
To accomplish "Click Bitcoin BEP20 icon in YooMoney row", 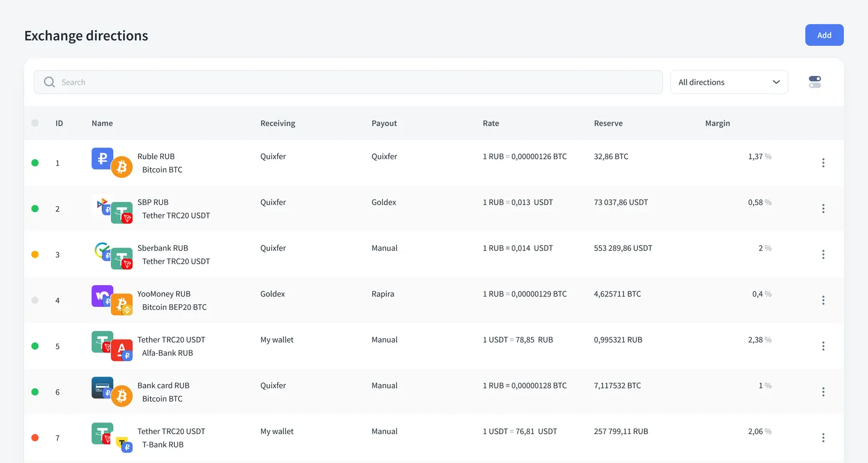I will (122, 304).
